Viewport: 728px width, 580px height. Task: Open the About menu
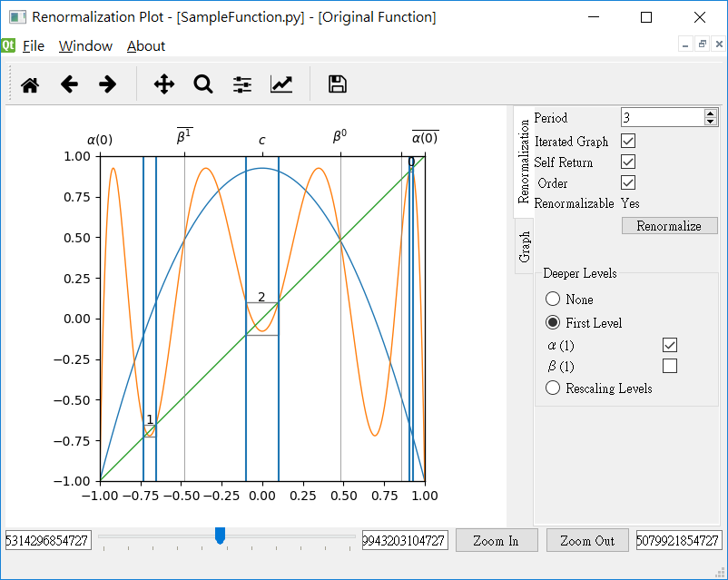point(146,46)
